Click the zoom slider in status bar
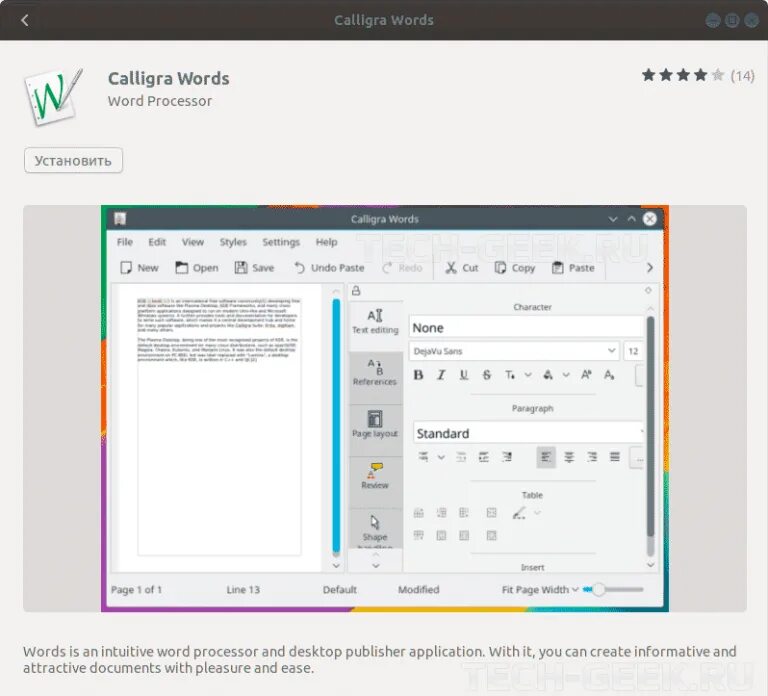Viewport: 768px width, 696px height. 613,589
